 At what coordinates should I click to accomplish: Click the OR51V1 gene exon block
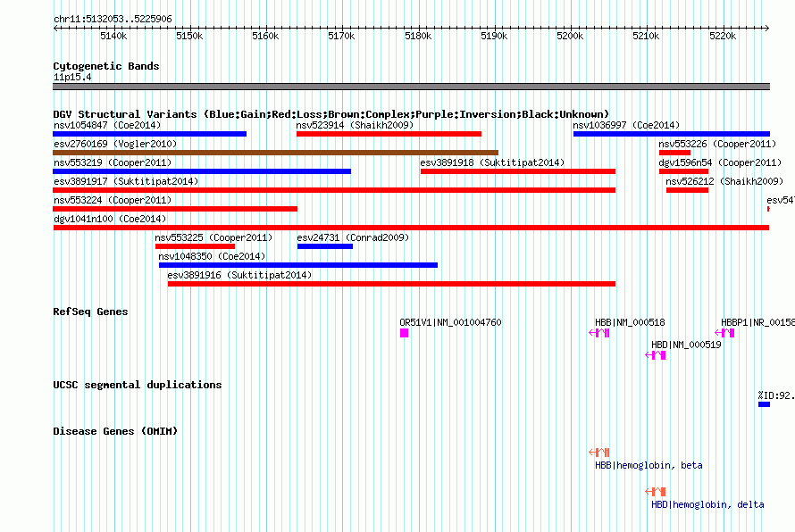[404, 333]
